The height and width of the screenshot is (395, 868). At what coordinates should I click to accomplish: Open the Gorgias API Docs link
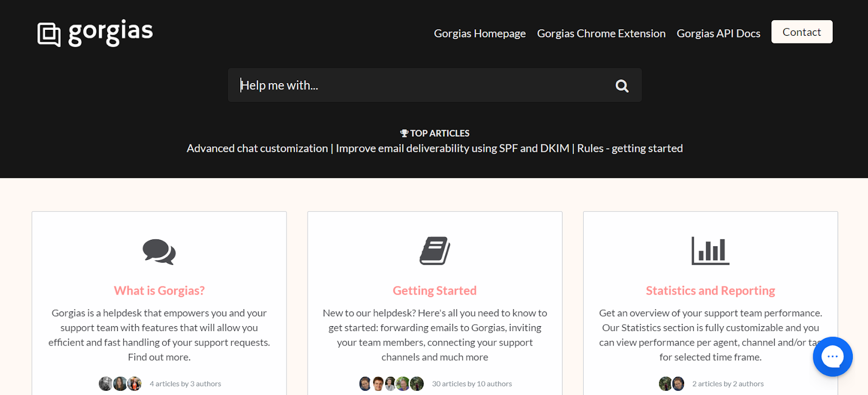point(718,33)
